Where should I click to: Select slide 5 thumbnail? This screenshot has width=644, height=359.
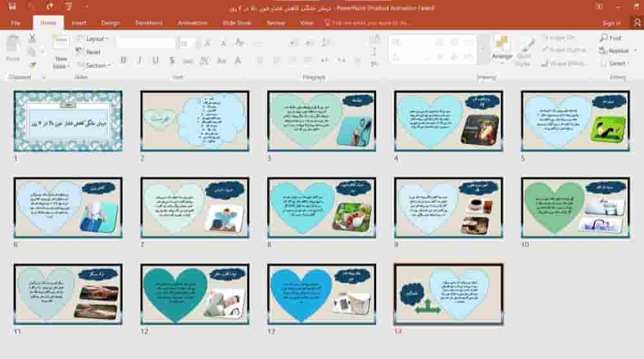point(575,121)
